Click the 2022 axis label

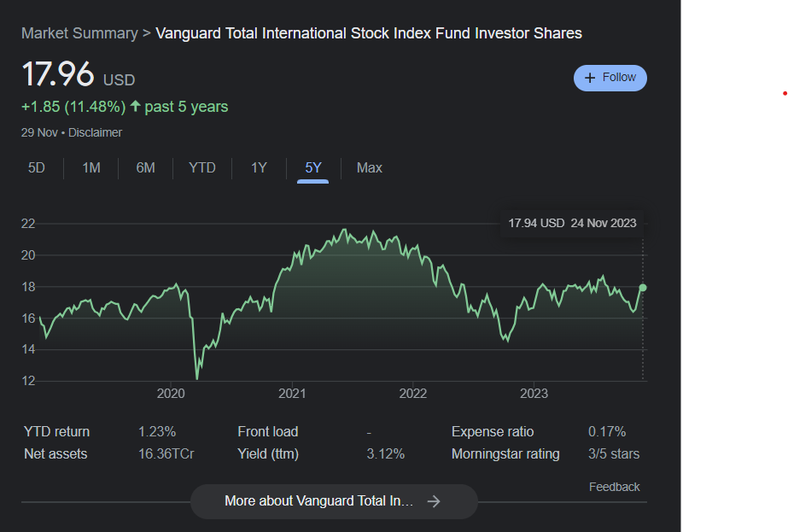click(x=413, y=393)
